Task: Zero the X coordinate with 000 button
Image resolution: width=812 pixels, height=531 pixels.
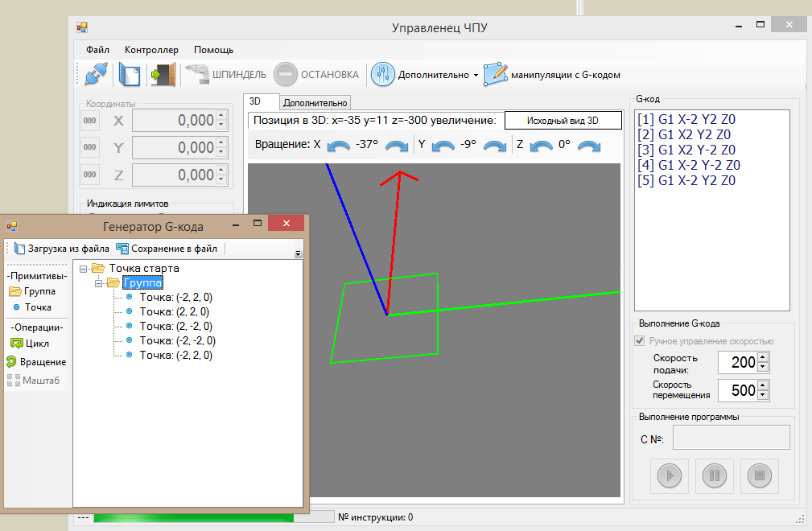Action: (x=89, y=121)
